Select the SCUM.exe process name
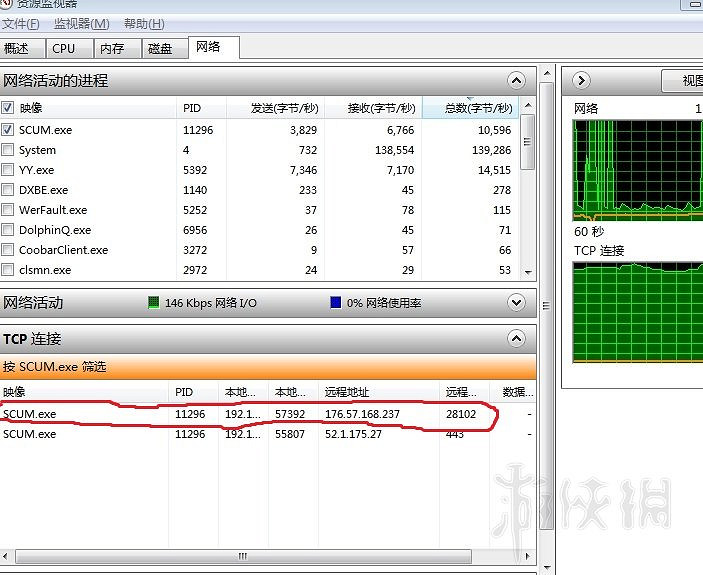This screenshot has height=575, width=703. click(45, 130)
